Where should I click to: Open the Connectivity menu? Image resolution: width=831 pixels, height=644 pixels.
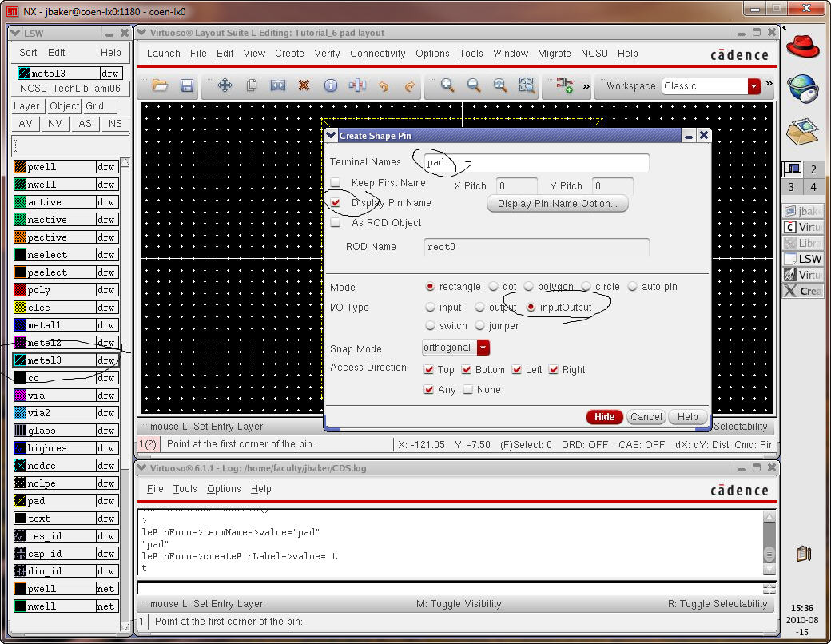pyautogui.click(x=377, y=54)
